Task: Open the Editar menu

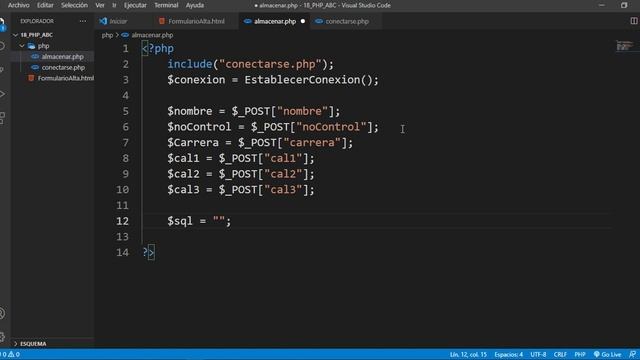Action: click(45, 5)
